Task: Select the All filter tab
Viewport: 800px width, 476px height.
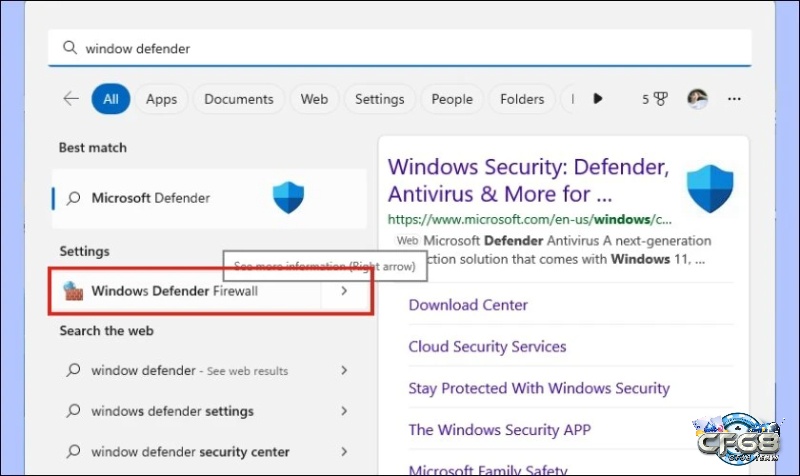Action: point(111,99)
